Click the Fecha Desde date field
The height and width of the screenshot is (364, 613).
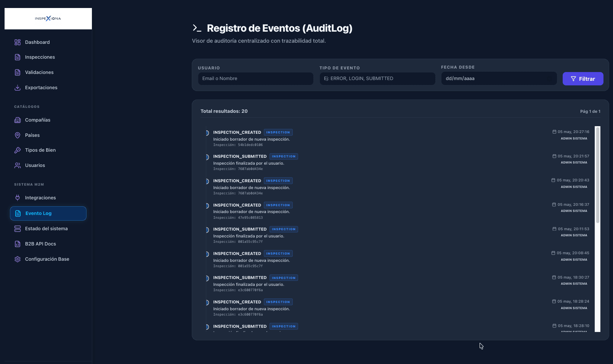tap(499, 79)
